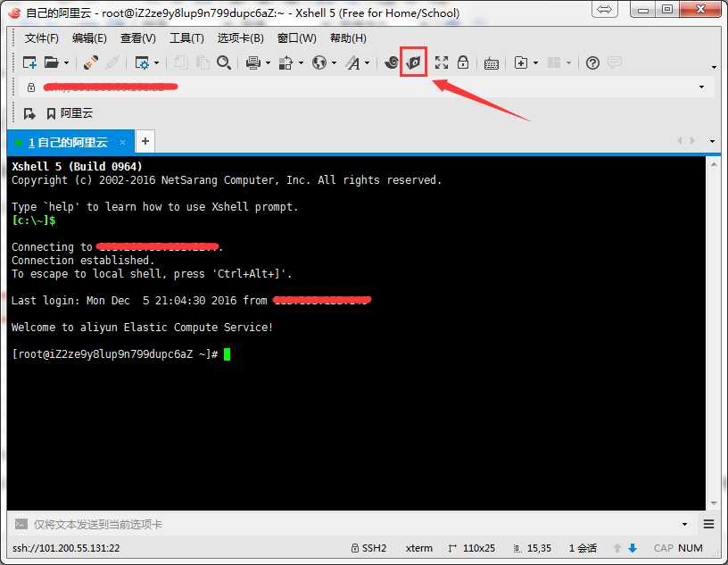Click SSH2 protocol status indicator
The width and height of the screenshot is (728, 565).
[x=369, y=548]
